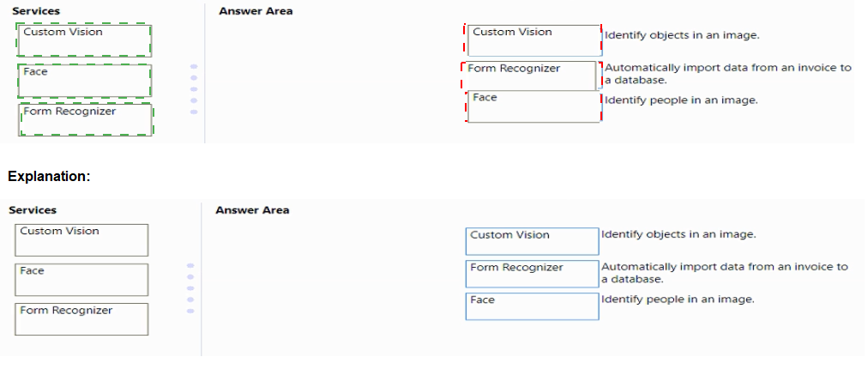Click blue-outlined Face answer box
This screenshot has width=868, height=369.
532,306
